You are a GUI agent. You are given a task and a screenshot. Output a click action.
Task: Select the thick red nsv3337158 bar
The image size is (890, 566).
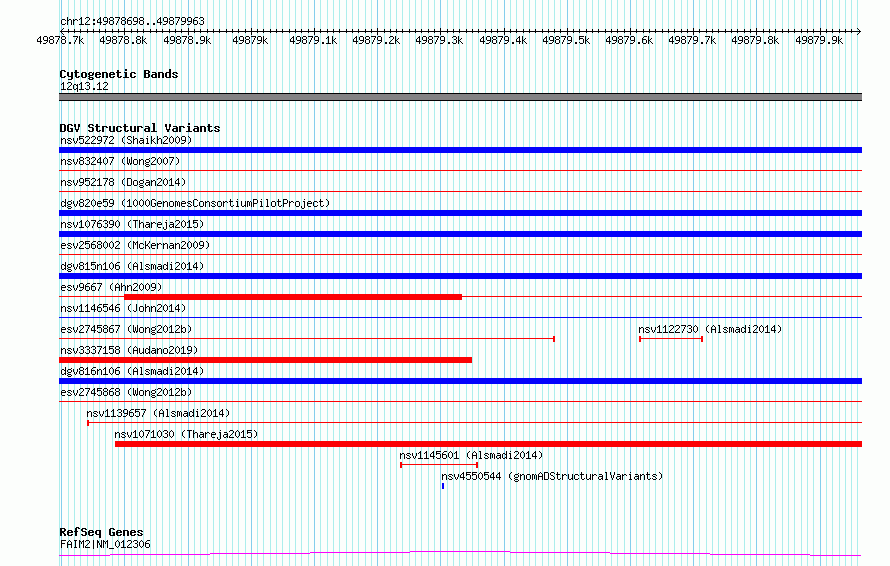(265, 360)
